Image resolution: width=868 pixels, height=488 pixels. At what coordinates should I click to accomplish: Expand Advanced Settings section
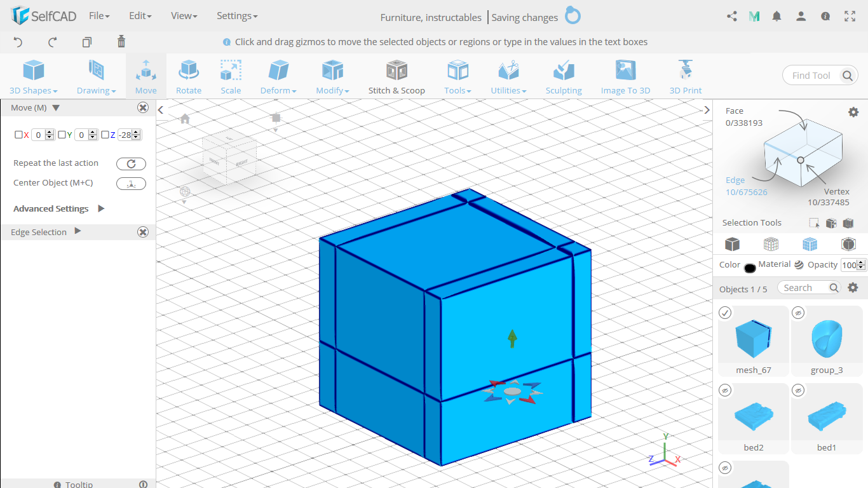(101, 208)
